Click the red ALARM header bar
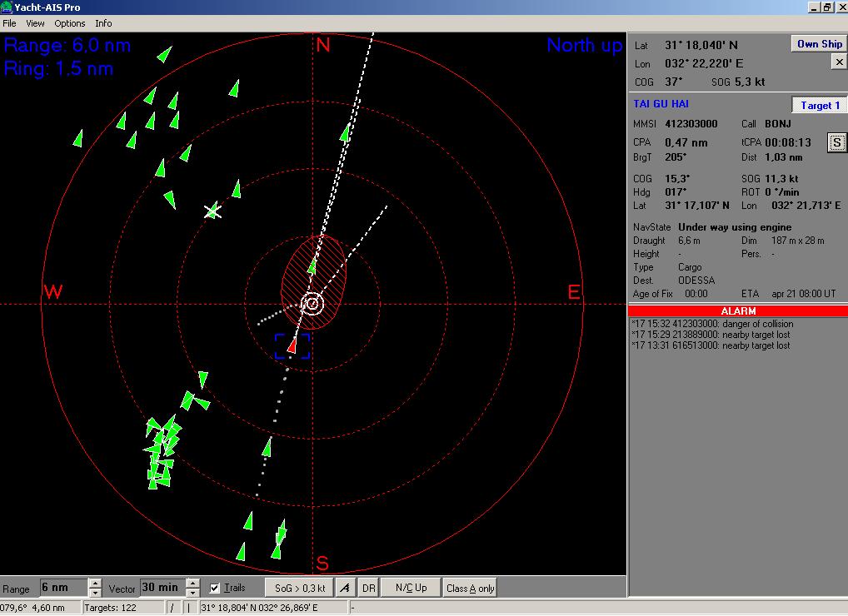Viewport: 848px width, 616px height. point(738,310)
